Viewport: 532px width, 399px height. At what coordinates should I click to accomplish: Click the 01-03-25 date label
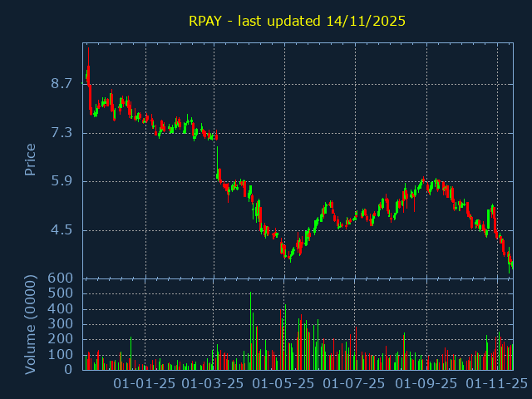[213, 383]
